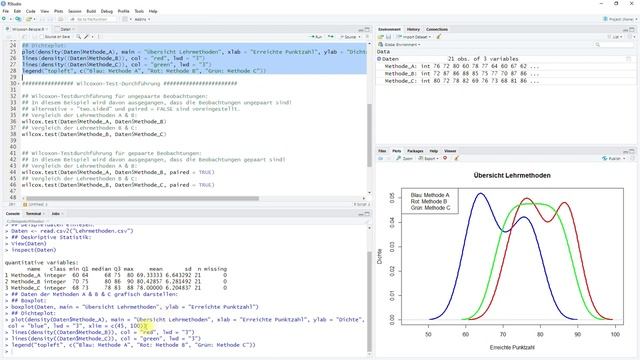Image resolution: width=640 pixels, height=360 pixels.
Task: Maximize the Environment pane icon
Action: pyautogui.click(x=632, y=29)
